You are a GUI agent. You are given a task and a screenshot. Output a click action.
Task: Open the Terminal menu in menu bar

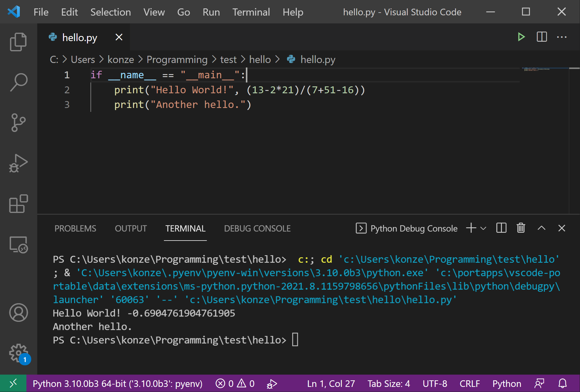(250, 12)
